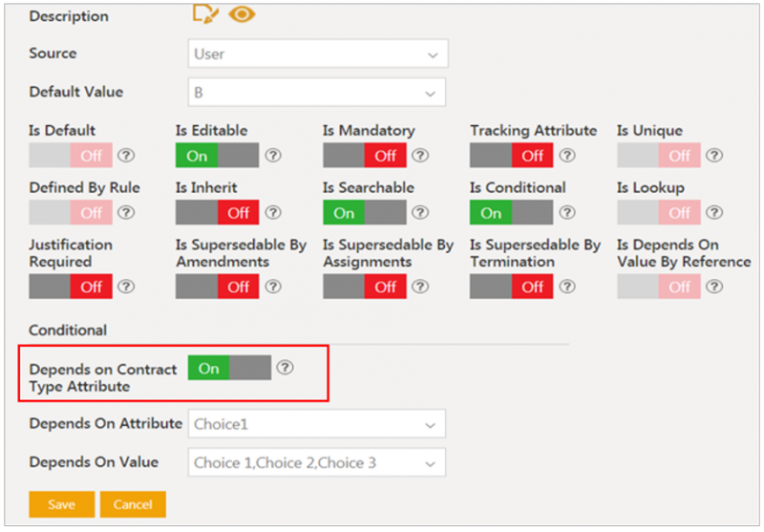Show help for Tracking Attribute
The height and width of the screenshot is (532, 764).
[x=567, y=156]
